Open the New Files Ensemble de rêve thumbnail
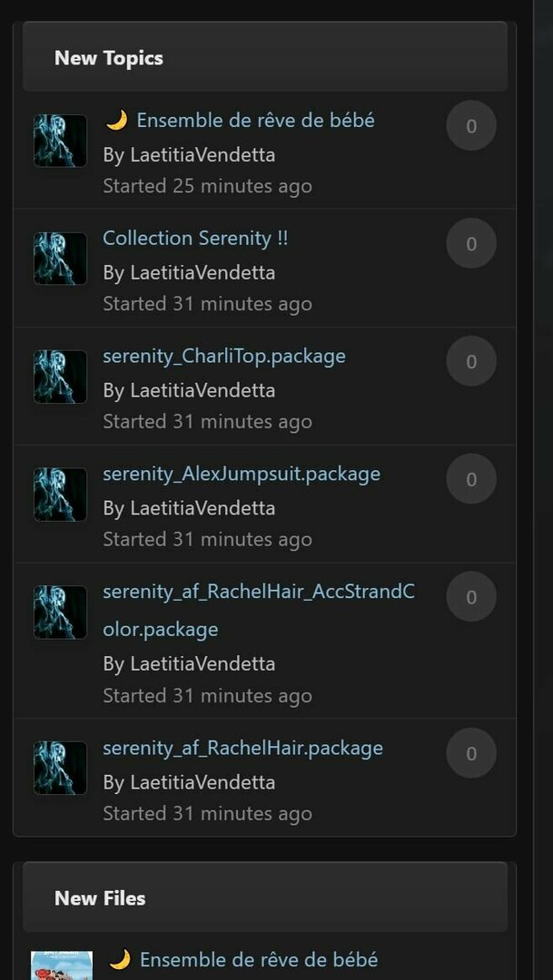This screenshot has height=980, width=553. [x=62, y=965]
